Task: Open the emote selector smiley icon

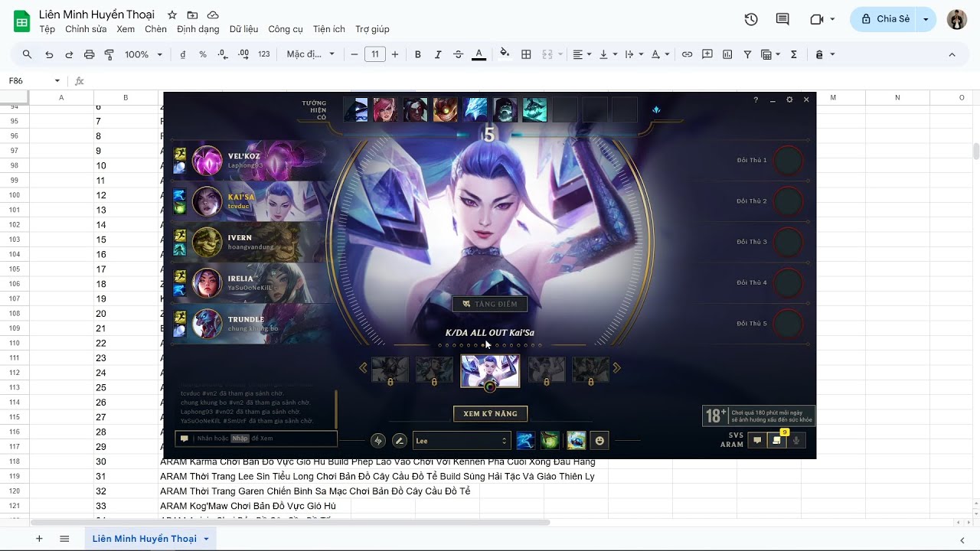Action: pos(599,440)
